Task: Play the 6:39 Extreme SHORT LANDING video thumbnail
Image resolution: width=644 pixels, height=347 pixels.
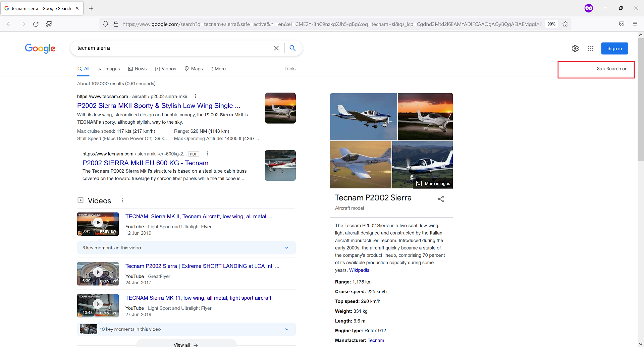Action: click(98, 274)
